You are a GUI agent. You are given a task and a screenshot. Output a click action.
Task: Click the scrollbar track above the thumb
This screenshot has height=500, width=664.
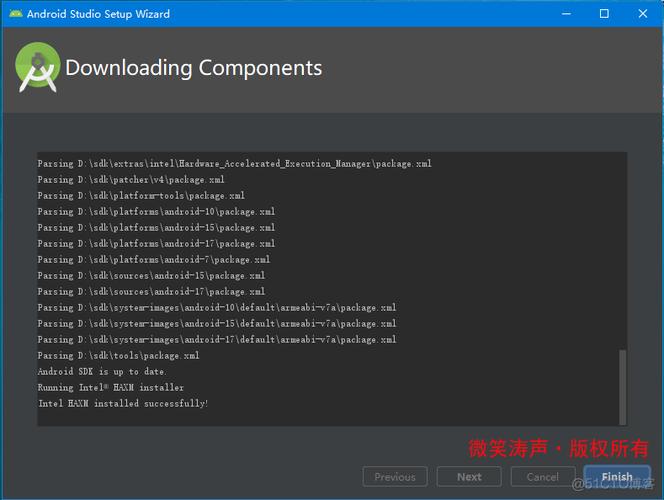pyautogui.click(x=622, y=250)
